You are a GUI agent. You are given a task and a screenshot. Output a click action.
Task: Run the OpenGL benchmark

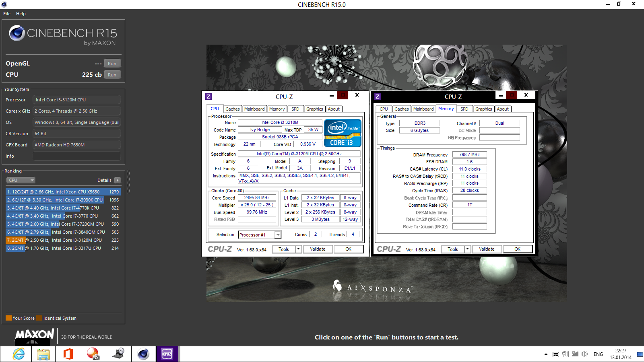[x=112, y=64]
